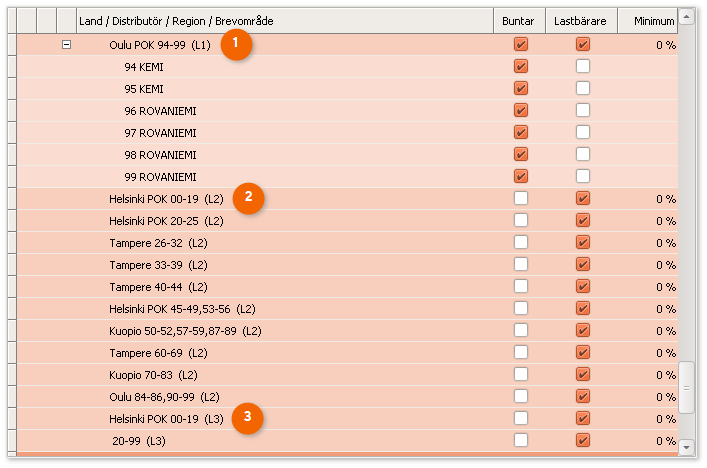Toggle Buntar for 96 ROVANIEMI
This screenshot has width=707, height=468.
521,110
